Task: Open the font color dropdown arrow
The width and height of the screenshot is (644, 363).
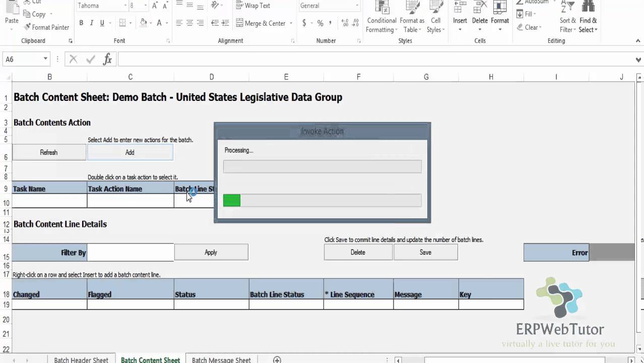Action: coord(167,23)
